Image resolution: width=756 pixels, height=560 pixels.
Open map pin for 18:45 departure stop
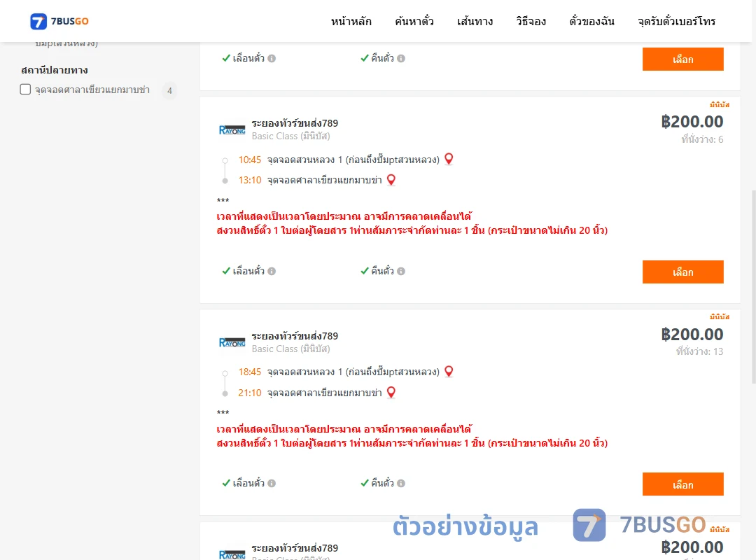(x=449, y=372)
